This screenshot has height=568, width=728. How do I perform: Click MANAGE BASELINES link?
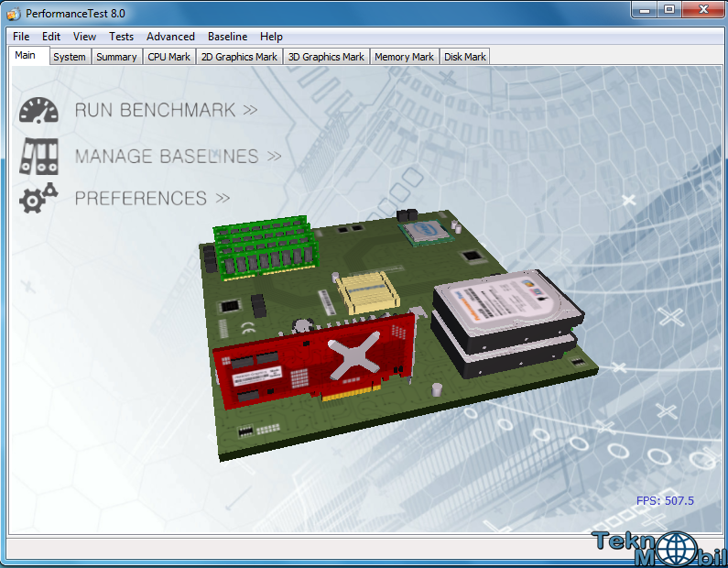click(179, 156)
